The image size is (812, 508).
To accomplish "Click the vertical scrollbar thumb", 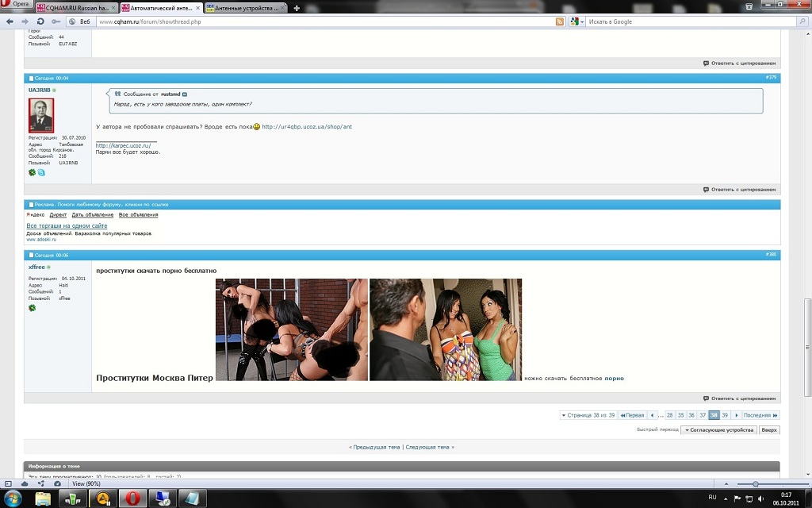I will pos(807,347).
